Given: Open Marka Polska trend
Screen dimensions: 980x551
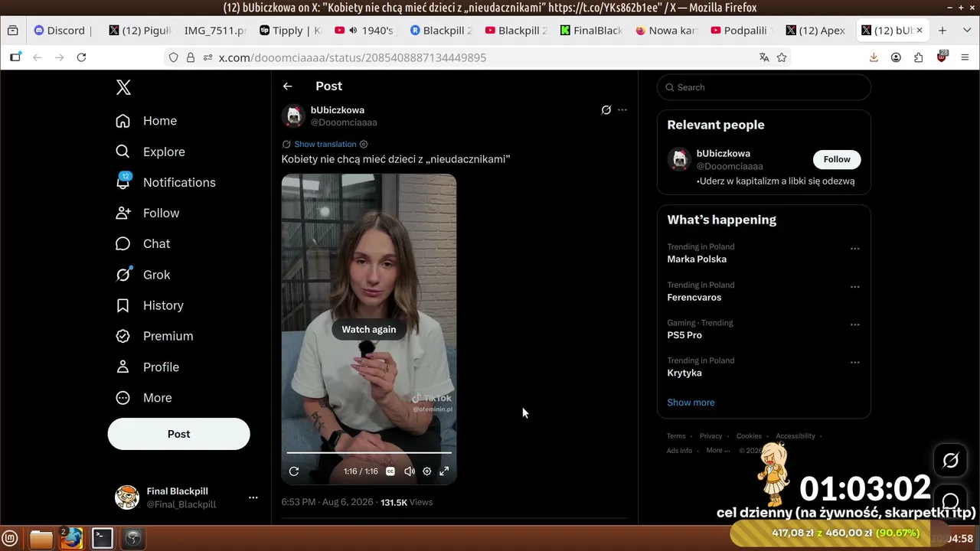Looking at the screenshot, I should (697, 259).
